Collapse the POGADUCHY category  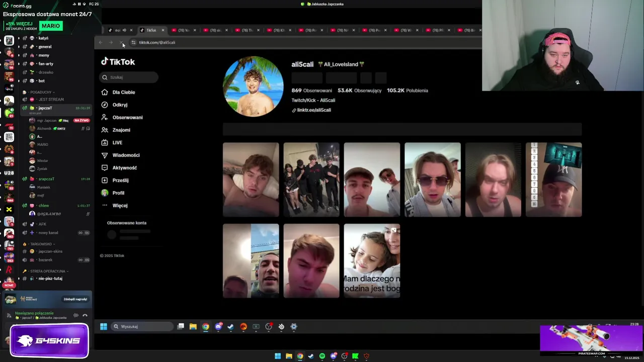coord(41,93)
